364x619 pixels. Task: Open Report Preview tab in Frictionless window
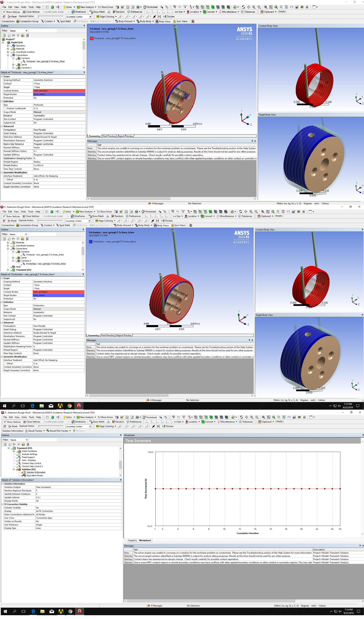124,335
